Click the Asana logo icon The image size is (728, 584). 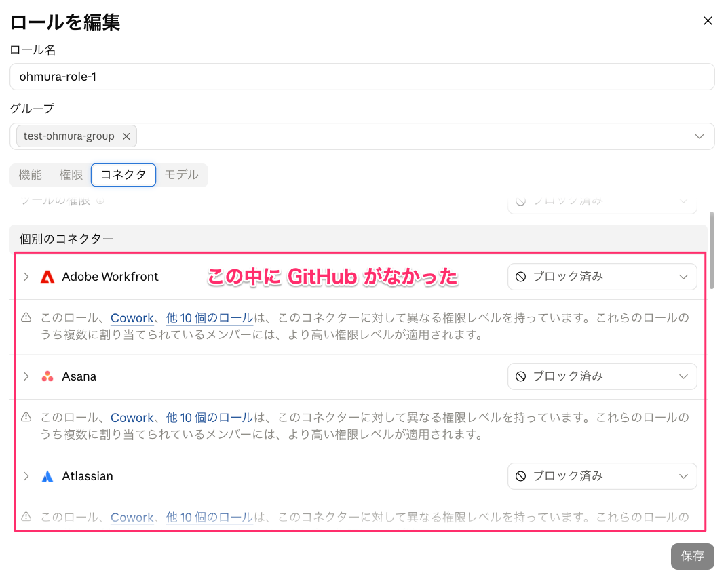point(47,376)
